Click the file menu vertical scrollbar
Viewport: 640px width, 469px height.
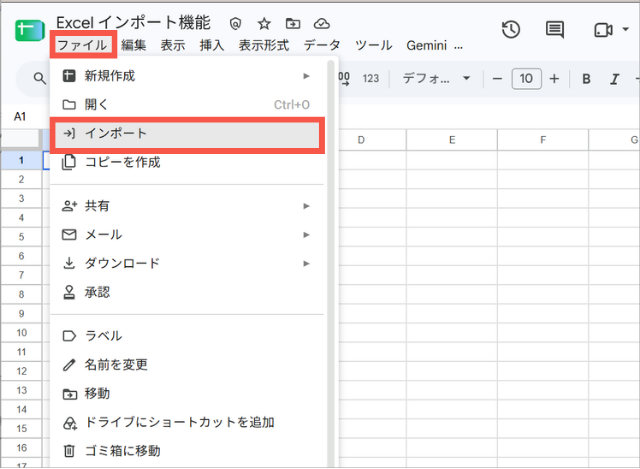pos(331,263)
